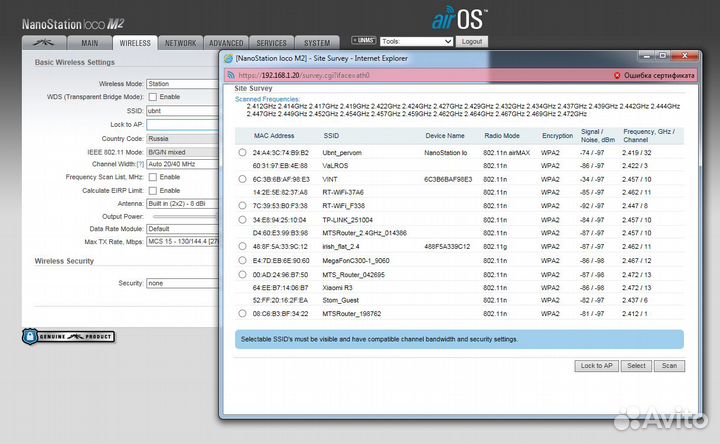Open the Wireless Mode dropdown
Viewport: 720px width, 444px height.
(x=181, y=84)
